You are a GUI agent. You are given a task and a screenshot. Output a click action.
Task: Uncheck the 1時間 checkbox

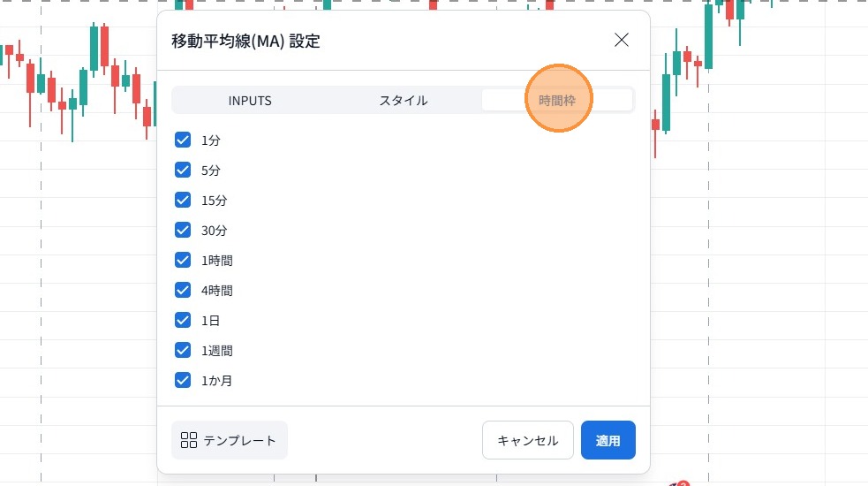(x=183, y=260)
